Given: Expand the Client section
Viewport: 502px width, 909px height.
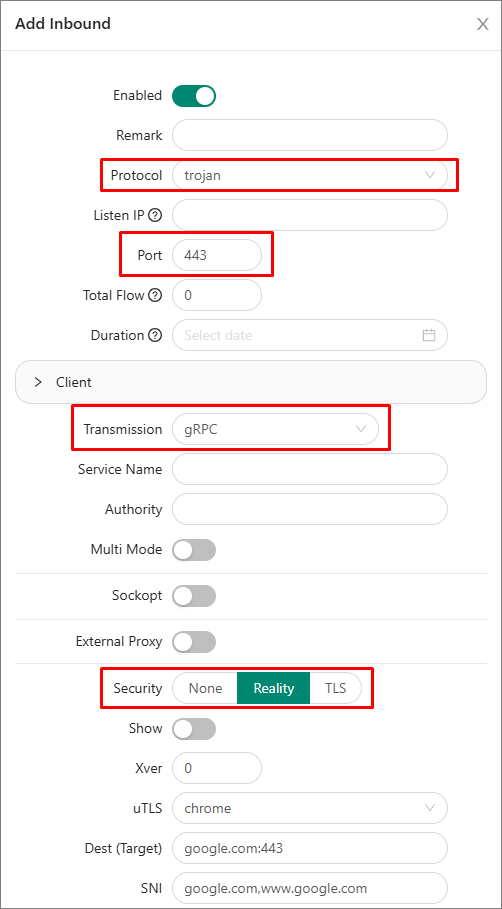Looking at the screenshot, I should point(250,382).
